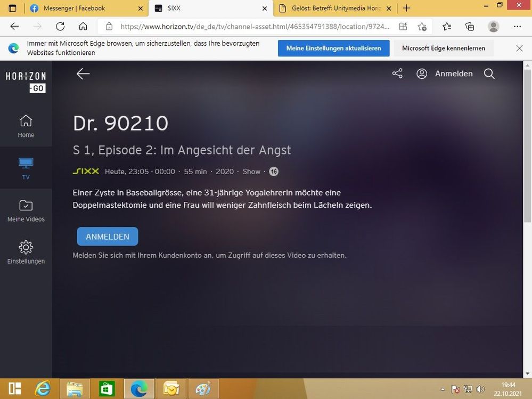Click Meine Einstellungen aktualisieren button

pyautogui.click(x=333, y=48)
